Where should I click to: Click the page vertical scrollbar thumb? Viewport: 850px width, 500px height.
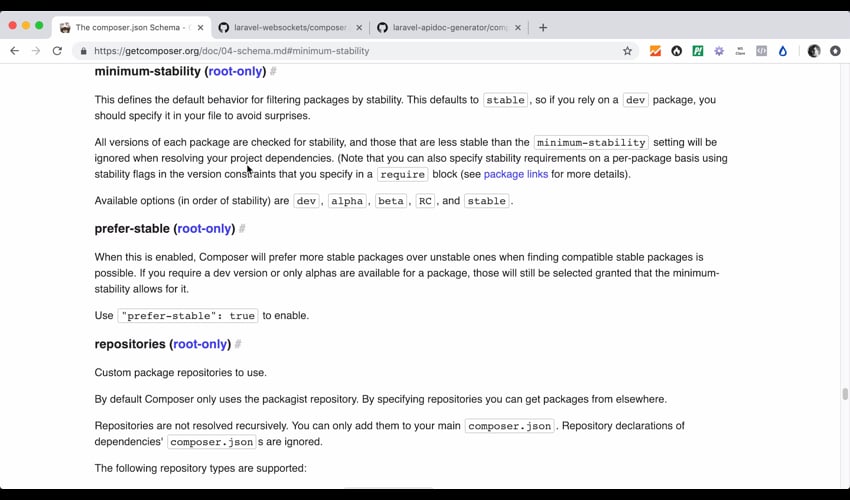pyautogui.click(x=845, y=394)
